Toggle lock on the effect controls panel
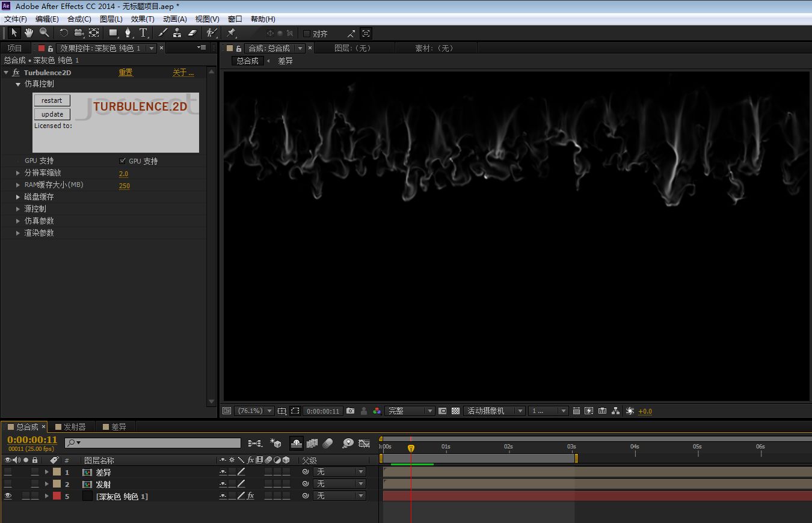The image size is (812, 523). 51,49
